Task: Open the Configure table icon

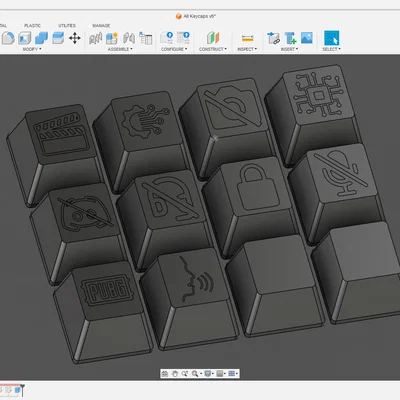Action: (183, 38)
